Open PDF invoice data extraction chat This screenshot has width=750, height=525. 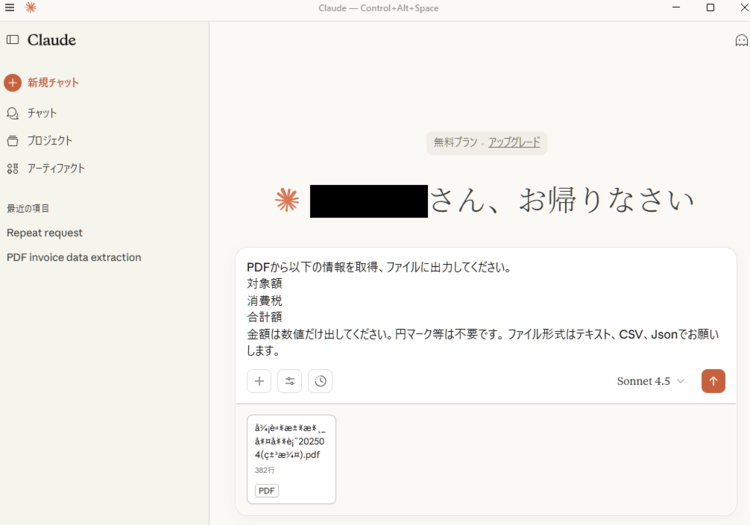click(73, 257)
